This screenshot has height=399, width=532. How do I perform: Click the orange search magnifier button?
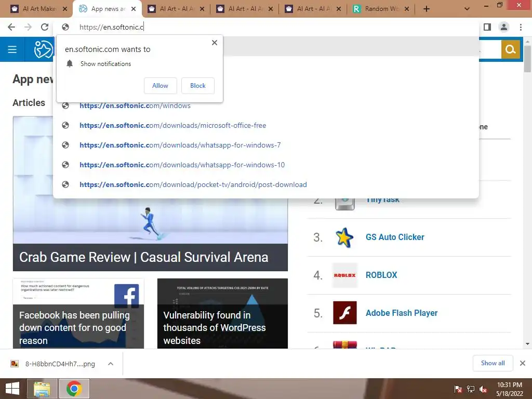click(x=510, y=49)
